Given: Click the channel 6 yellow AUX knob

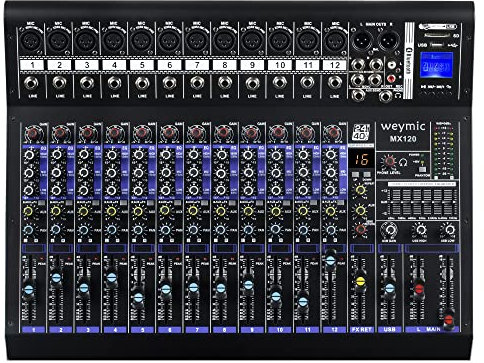Looking at the screenshot, I should pyautogui.click(x=165, y=211).
